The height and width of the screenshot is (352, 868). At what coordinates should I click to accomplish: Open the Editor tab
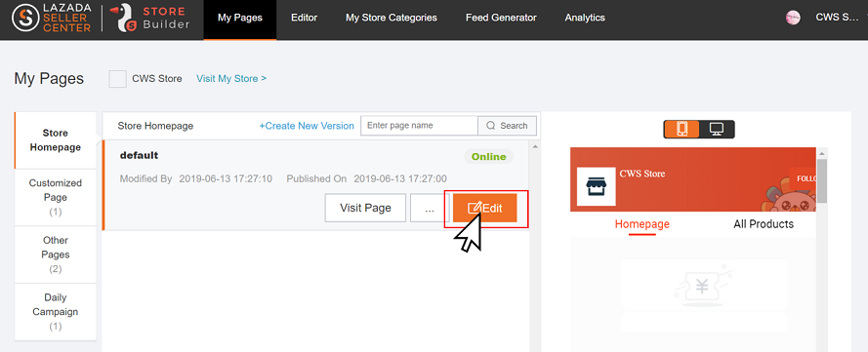click(x=304, y=18)
